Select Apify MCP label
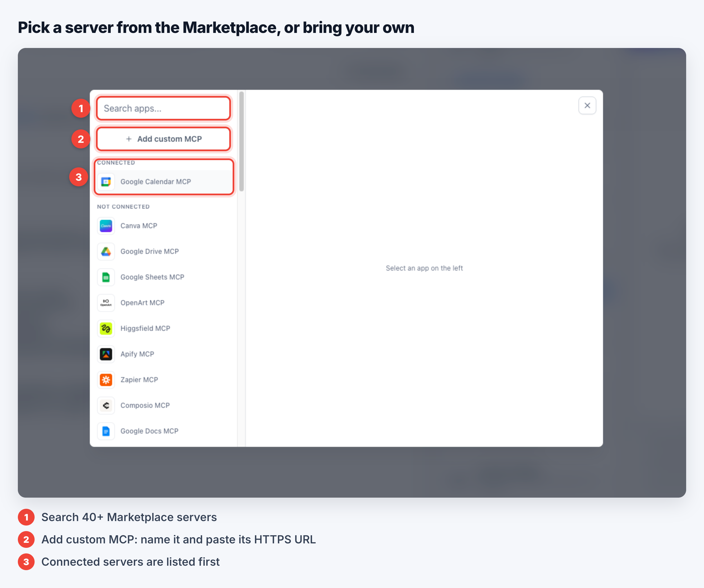 point(137,354)
